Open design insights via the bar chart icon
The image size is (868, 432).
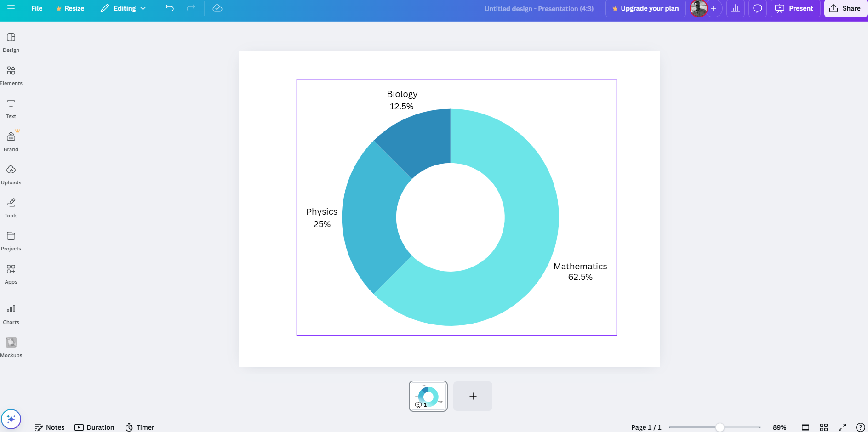[x=736, y=8]
